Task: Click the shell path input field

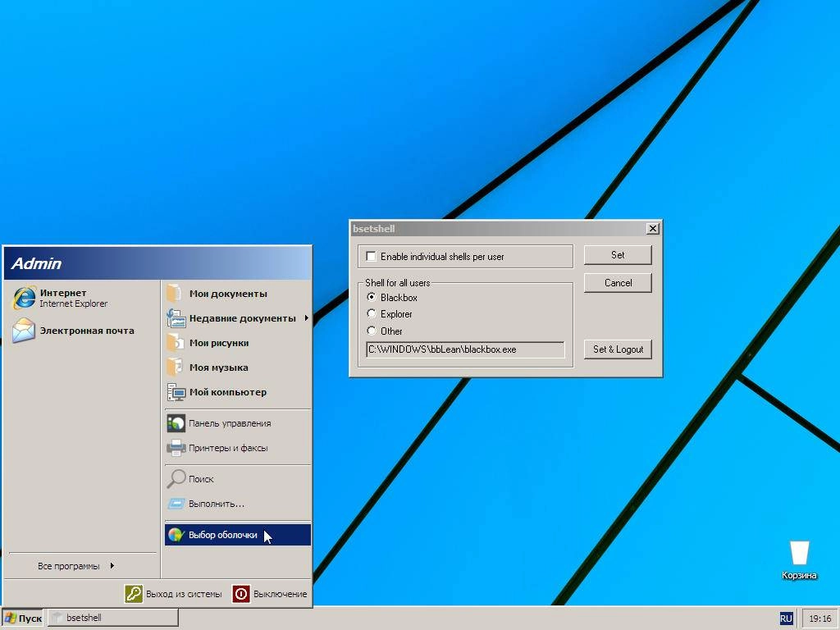Action: [465, 349]
